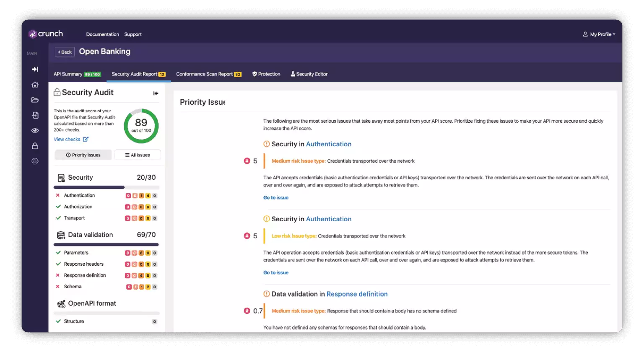This screenshot has width=644, height=352.
Task: Click the 42Crunch logo
Action: point(46,34)
